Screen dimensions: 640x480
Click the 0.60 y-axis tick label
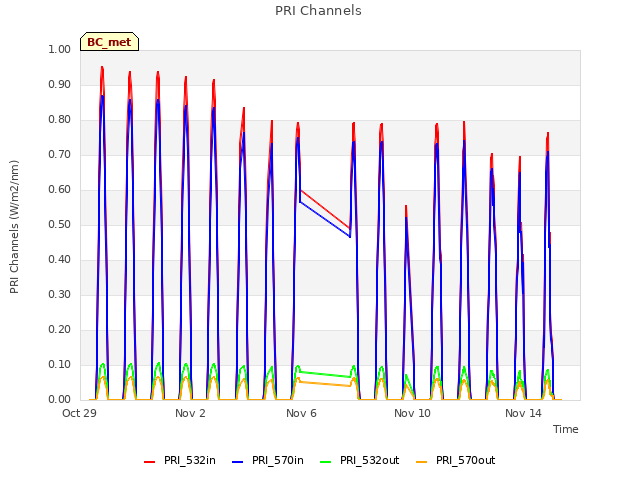point(60,189)
